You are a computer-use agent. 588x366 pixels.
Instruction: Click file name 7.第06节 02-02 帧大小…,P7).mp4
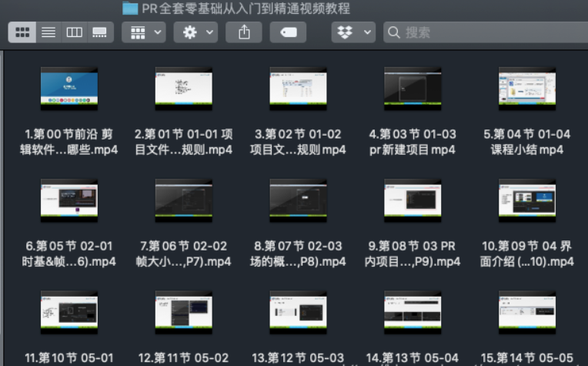[184, 254]
